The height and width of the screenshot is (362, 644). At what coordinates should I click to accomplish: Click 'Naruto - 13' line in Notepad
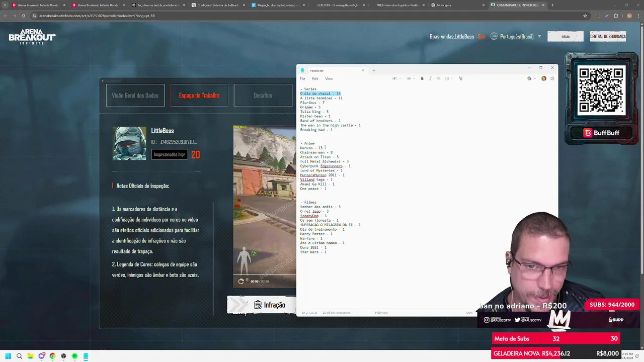coord(311,148)
